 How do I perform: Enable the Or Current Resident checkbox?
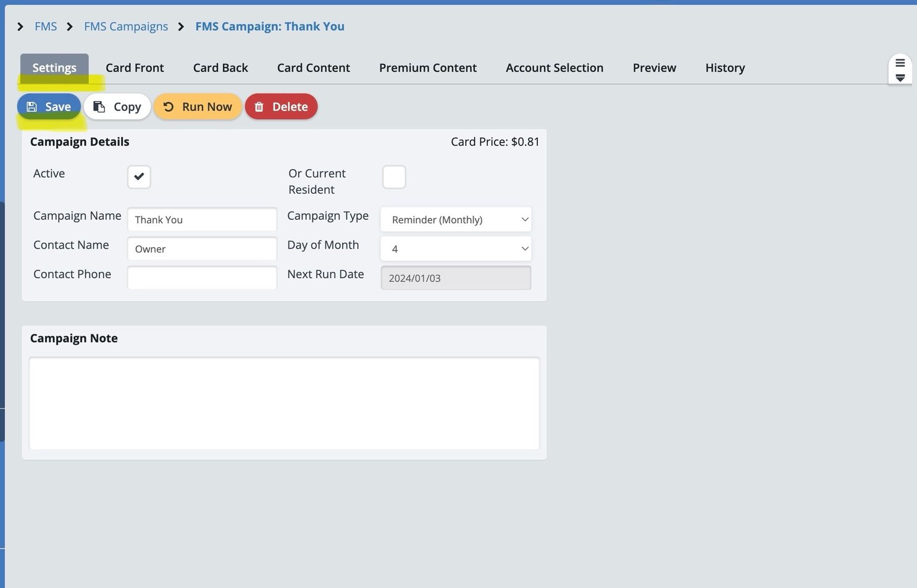point(394,176)
